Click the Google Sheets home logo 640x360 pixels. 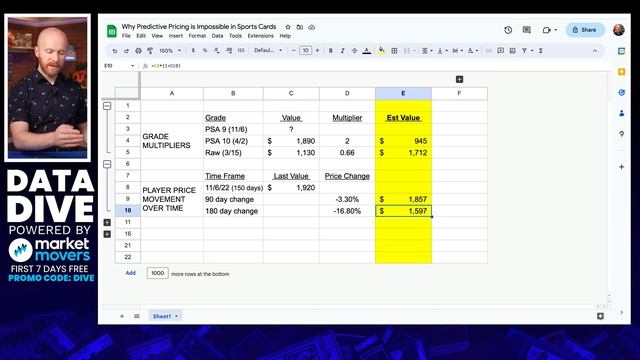(x=111, y=31)
